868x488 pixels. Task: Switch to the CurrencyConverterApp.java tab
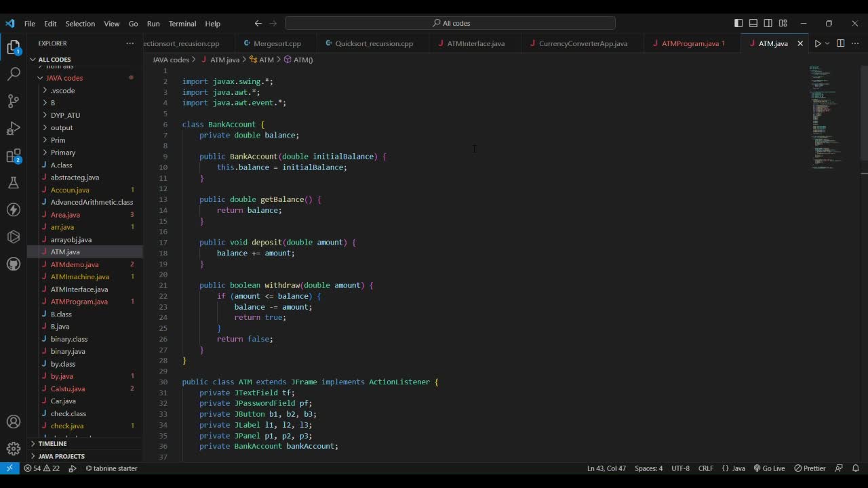pyautogui.click(x=583, y=43)
